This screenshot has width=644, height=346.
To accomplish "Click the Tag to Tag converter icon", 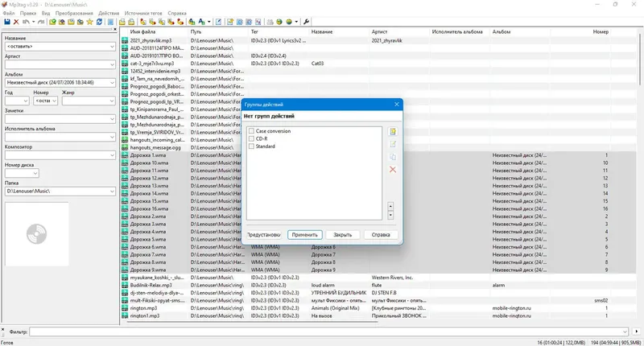I will [180, 22].
